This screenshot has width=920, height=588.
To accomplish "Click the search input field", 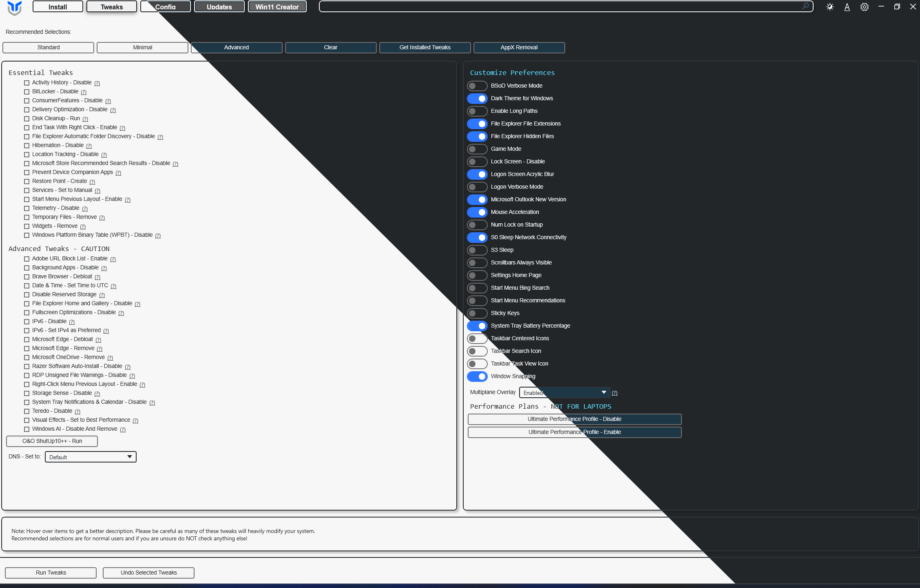I will click(566, 7).
